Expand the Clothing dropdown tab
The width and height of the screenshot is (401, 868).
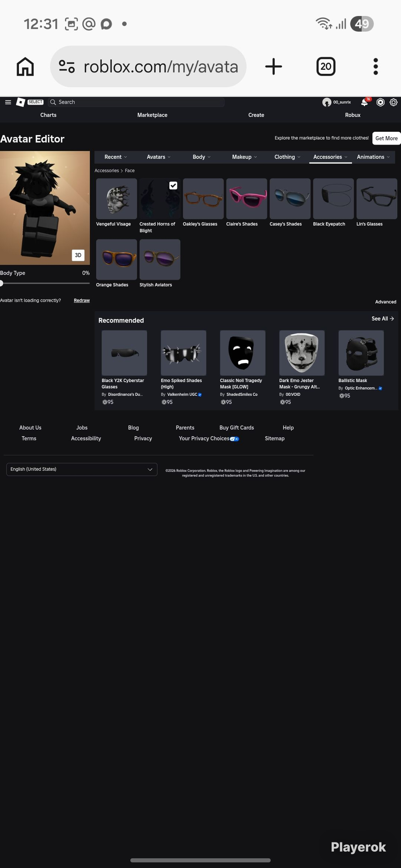point(287,157)
